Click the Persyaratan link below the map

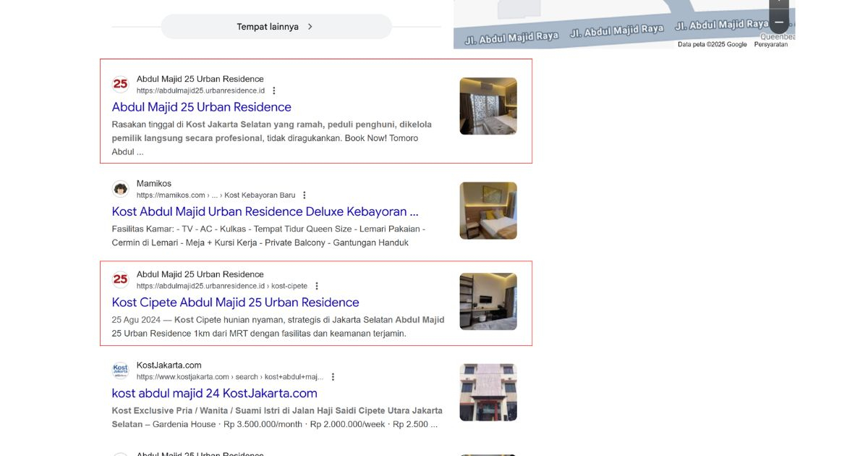pos(773,43)
